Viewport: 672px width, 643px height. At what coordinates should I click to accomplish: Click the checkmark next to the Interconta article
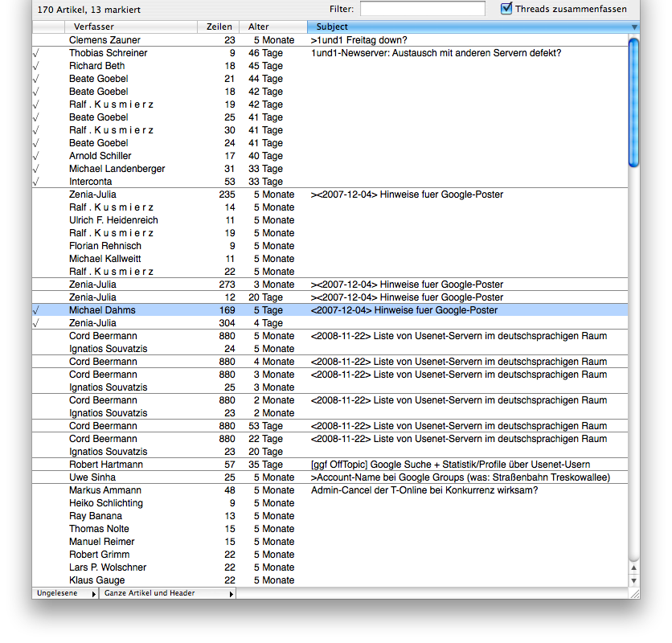[x=35, y=182]
